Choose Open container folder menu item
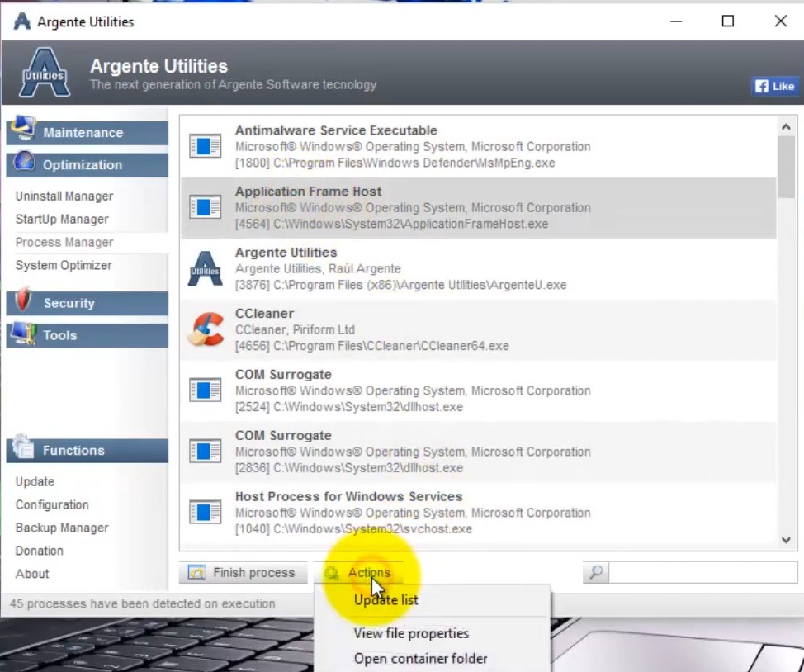Image resolution: width=804 pixels, height=672 pixels. pos(420,659)
